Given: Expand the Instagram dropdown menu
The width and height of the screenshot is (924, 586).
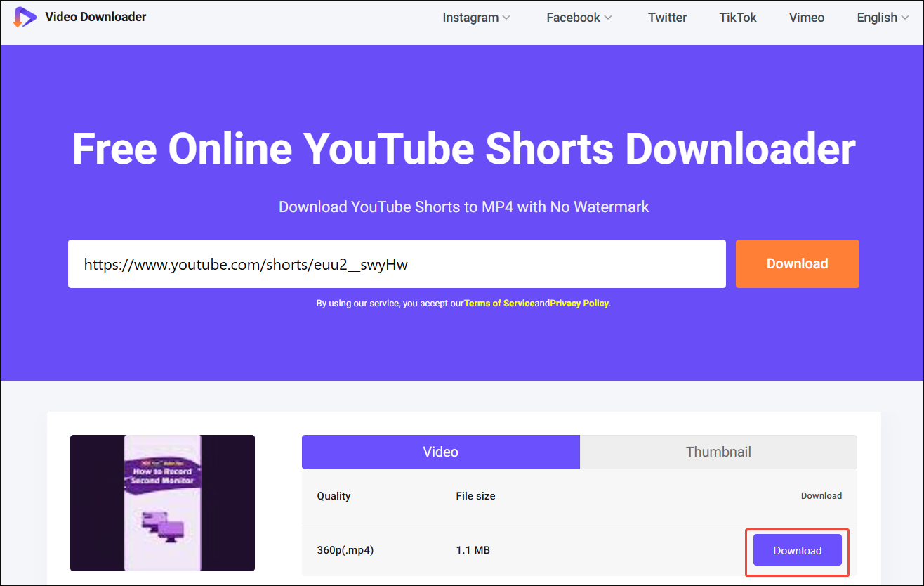Looking at the screenshot, I should click(476, 18).
